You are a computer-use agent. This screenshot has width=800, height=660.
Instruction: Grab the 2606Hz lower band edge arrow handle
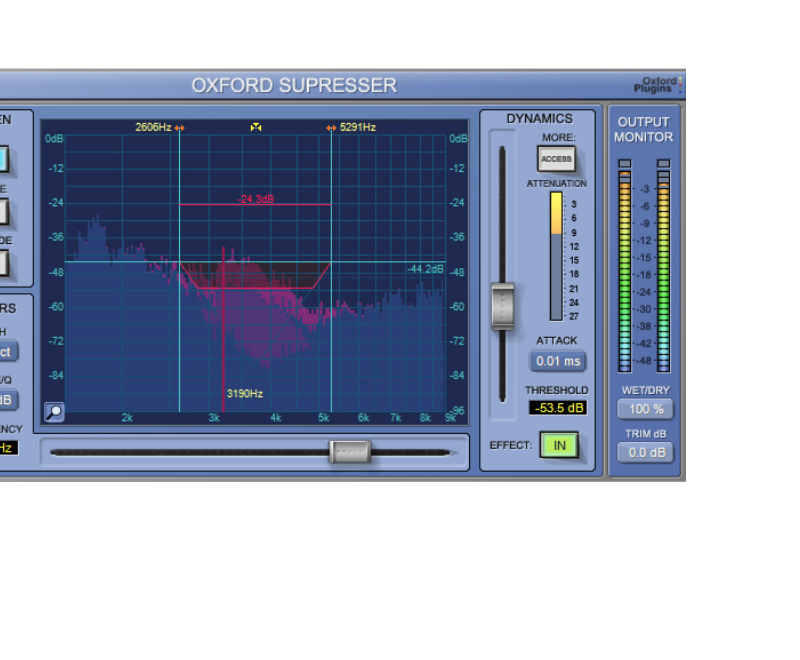click(179, 128)
